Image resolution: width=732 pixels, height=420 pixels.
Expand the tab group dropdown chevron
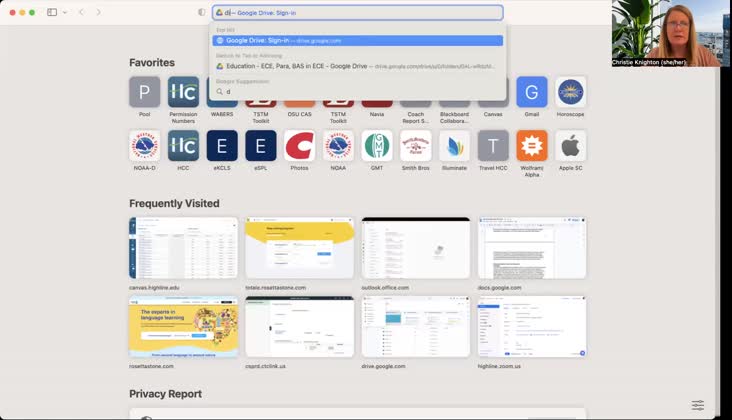coord(65,12)
